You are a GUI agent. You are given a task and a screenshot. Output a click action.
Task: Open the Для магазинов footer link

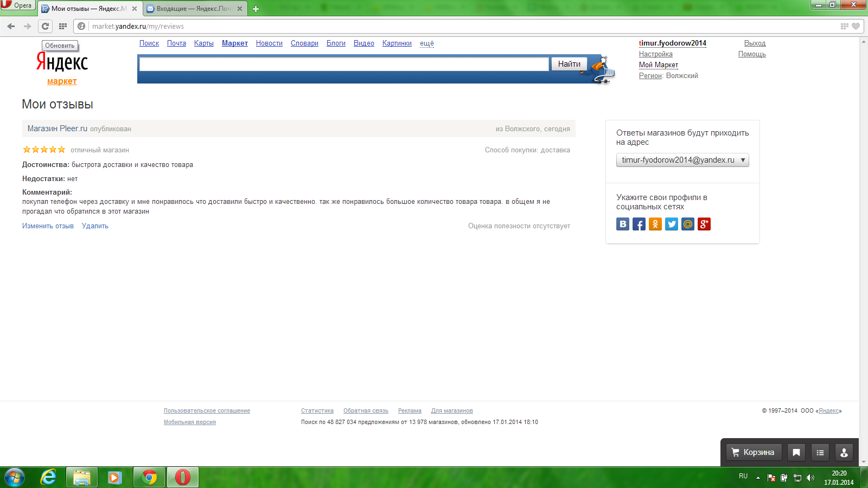click(x=452, y=411)
